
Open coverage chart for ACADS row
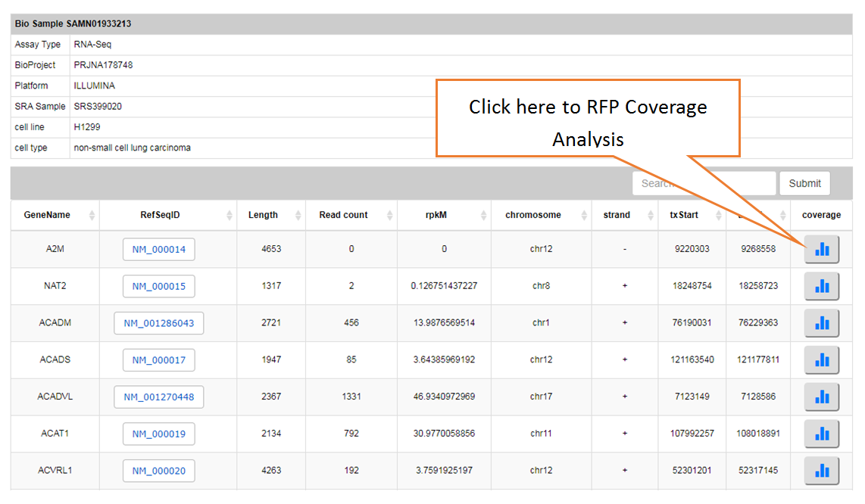coord(821,360)
